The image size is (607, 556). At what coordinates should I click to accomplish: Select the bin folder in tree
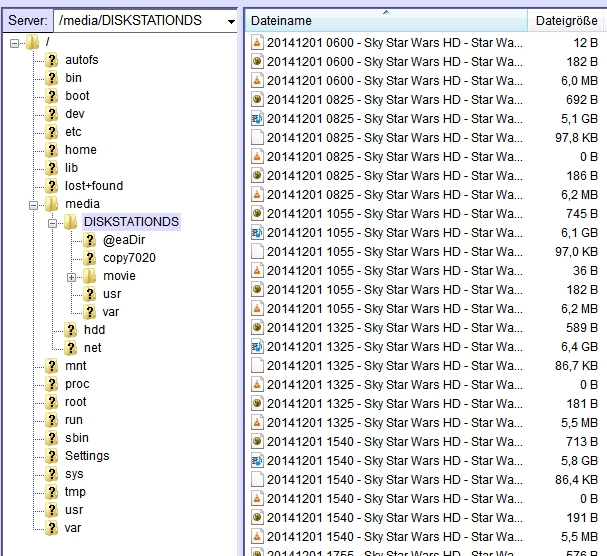73,78
